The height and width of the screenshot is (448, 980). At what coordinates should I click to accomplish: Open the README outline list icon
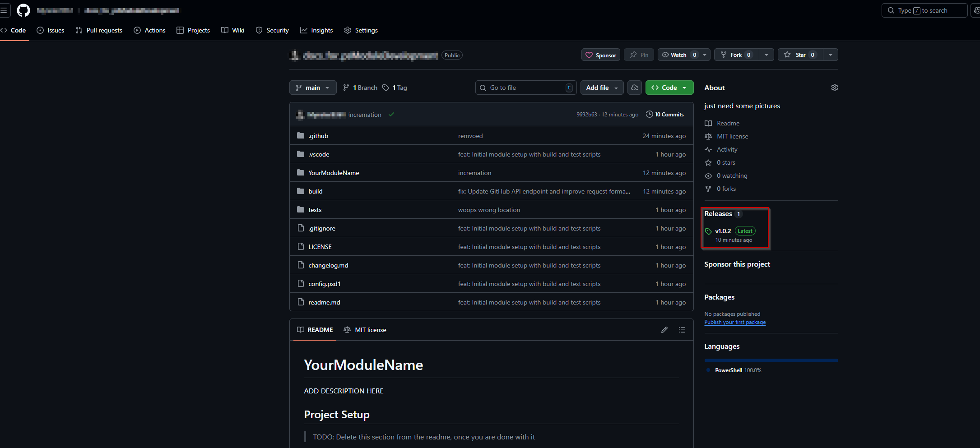682,330
